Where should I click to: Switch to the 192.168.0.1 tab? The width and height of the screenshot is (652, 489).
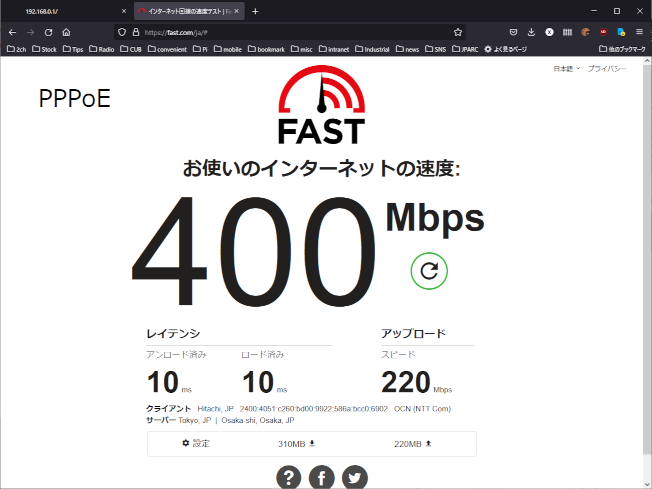(67, 11)
